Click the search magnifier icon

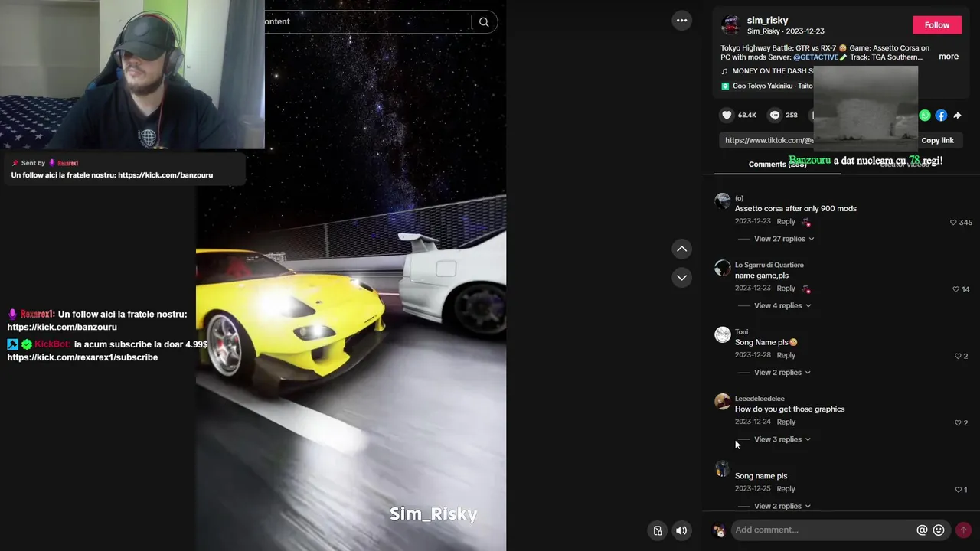point(484,22)
